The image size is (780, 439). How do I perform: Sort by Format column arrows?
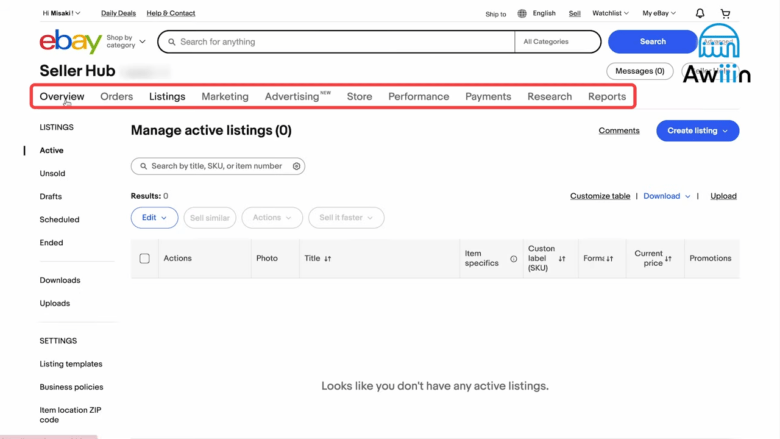click(610, 259)
